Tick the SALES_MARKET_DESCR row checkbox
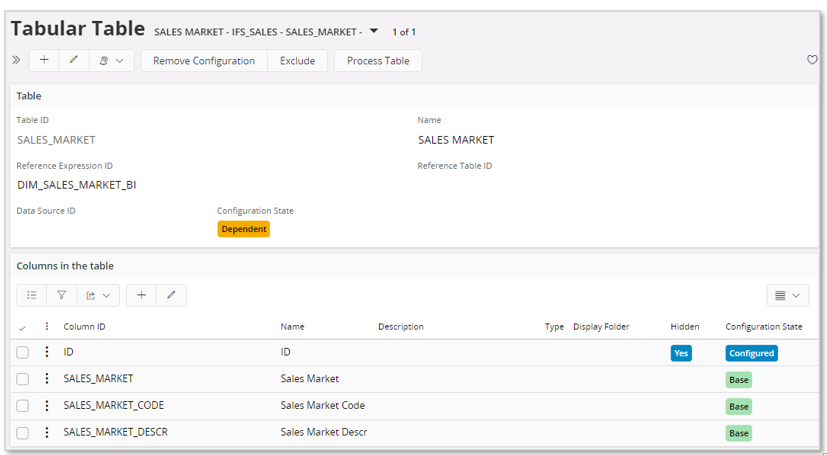This screenshot has width=827, height=455. tap(23, 433)
